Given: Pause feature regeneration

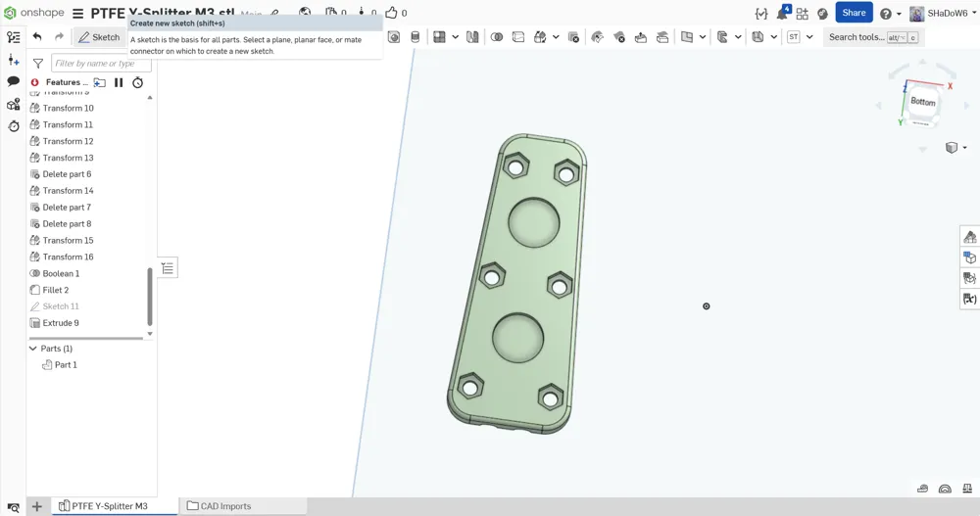Looking at the screenshot, I should click(x=119, y=82).
